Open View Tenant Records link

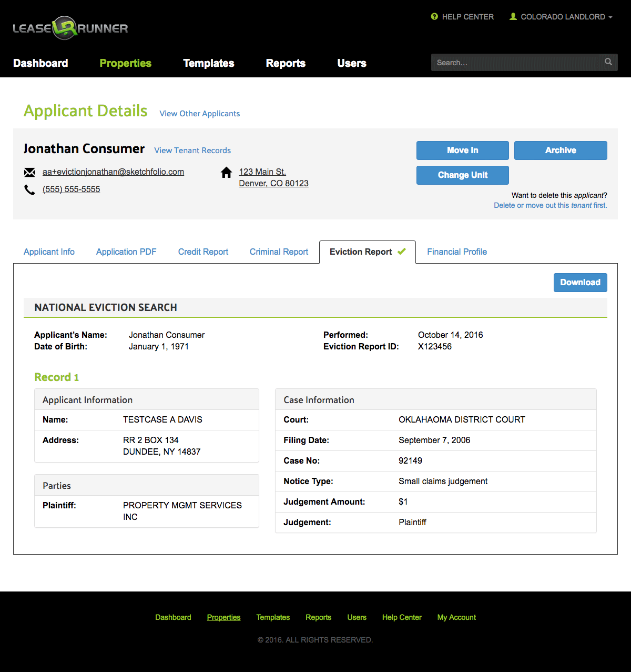tap(192, 151)
